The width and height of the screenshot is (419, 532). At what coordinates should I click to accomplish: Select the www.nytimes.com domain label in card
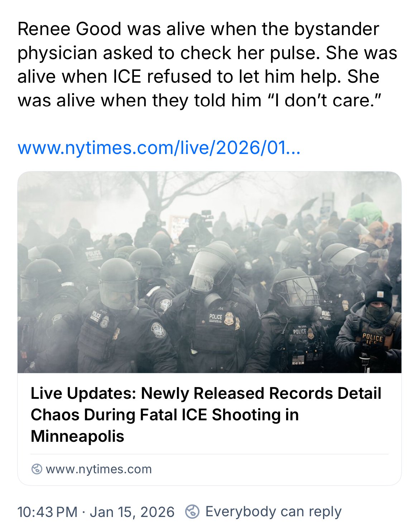(x=99, y=469)
